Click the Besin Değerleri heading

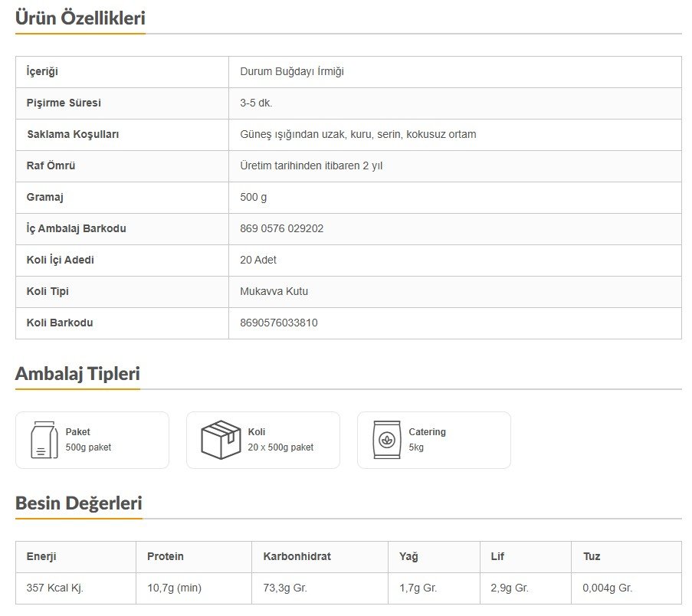pos(79,504)
